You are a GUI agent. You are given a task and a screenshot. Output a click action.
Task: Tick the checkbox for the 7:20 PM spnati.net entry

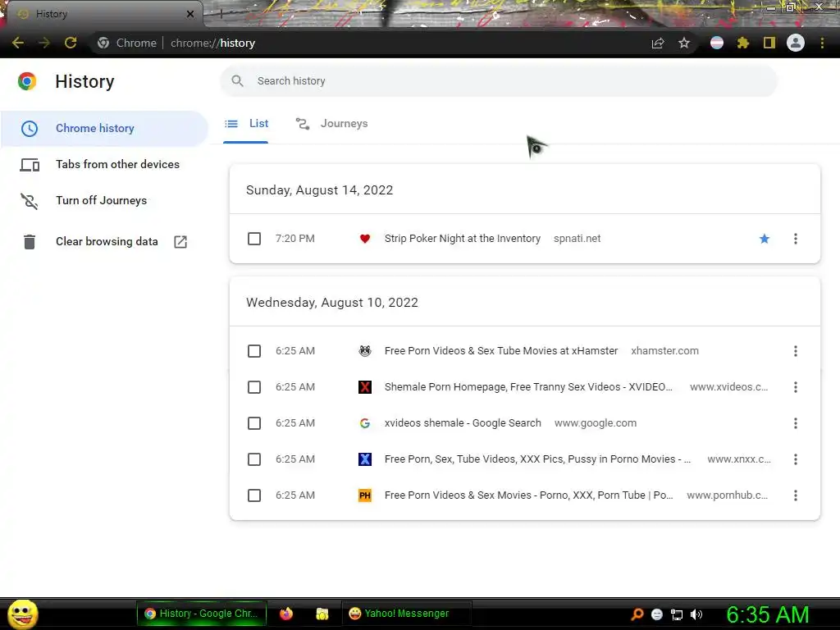(254, 239)
